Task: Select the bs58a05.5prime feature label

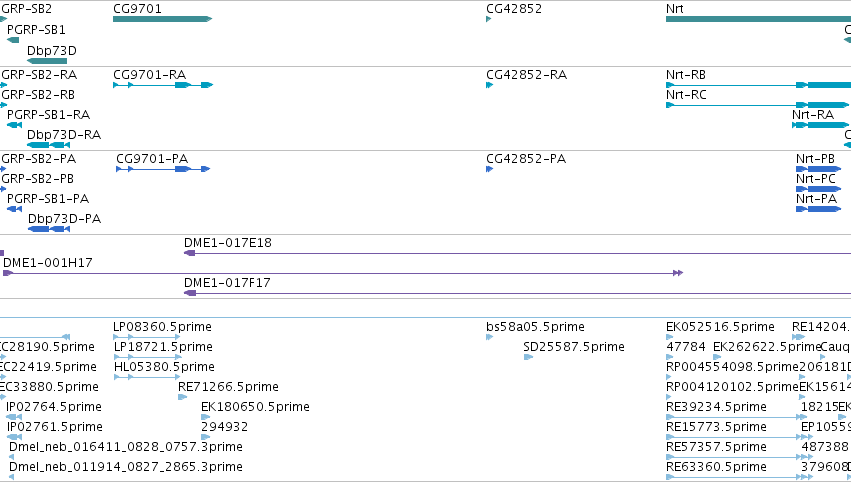Action: (535, 327)
